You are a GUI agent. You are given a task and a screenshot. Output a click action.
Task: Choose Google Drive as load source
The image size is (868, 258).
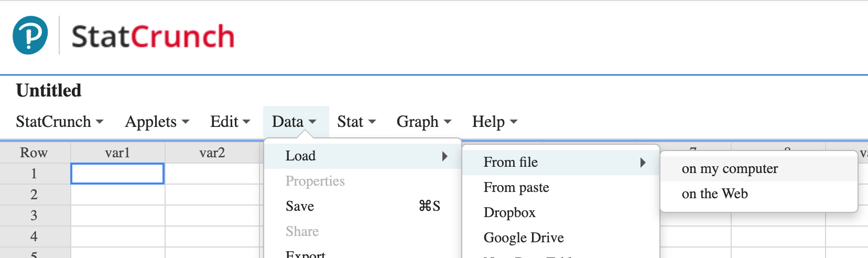[560, 238]
